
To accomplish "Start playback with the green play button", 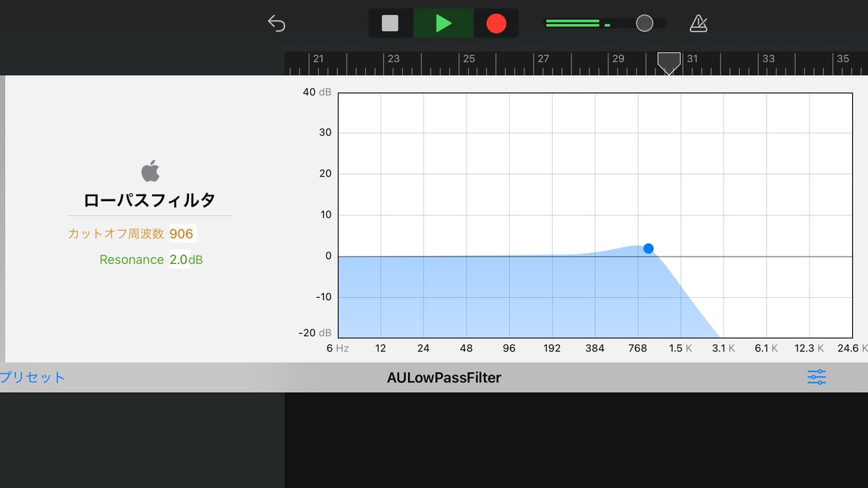I will (443, 23).
